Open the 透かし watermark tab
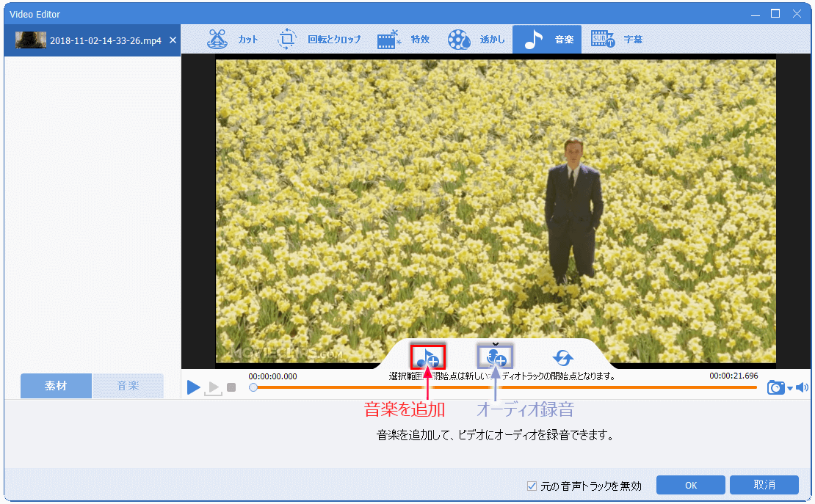The image size is (815, 504). click(476, 40)
